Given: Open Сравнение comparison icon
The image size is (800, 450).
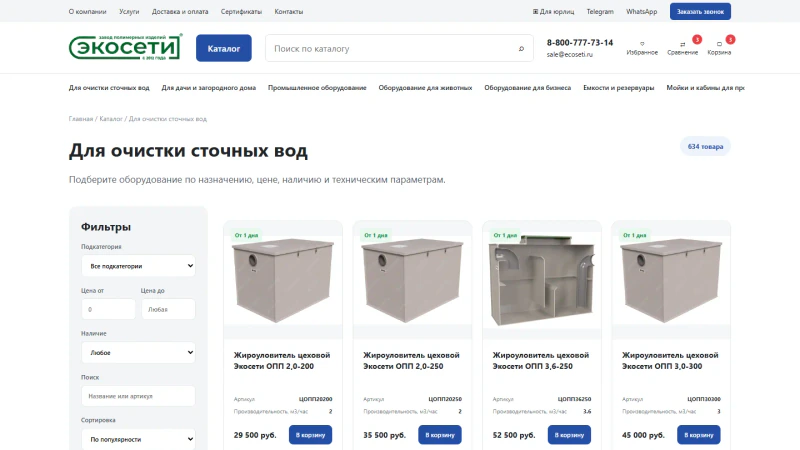Looking at the screenshot, I should pos(682,44).
